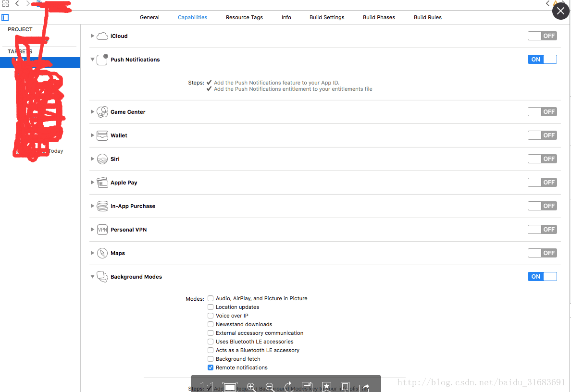Switch to the Build Rules tab
The image size is (571, 392).
(x=427, y=17)
